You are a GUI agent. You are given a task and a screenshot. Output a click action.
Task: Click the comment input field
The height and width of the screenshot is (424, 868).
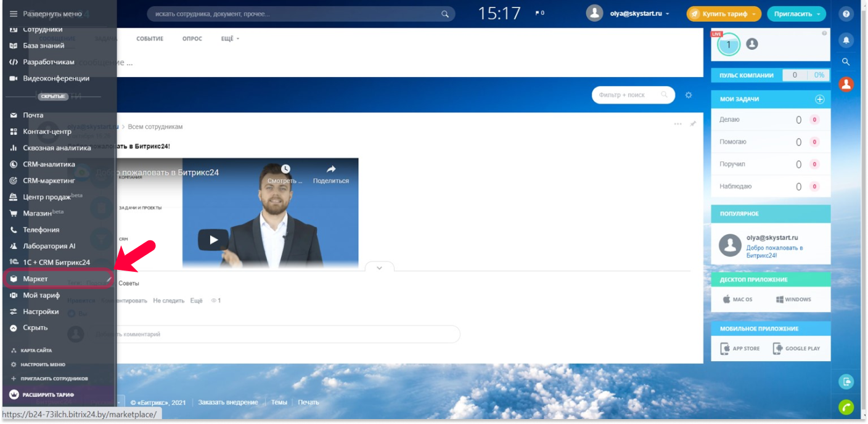pyautogui.click(x=275, y=334)
